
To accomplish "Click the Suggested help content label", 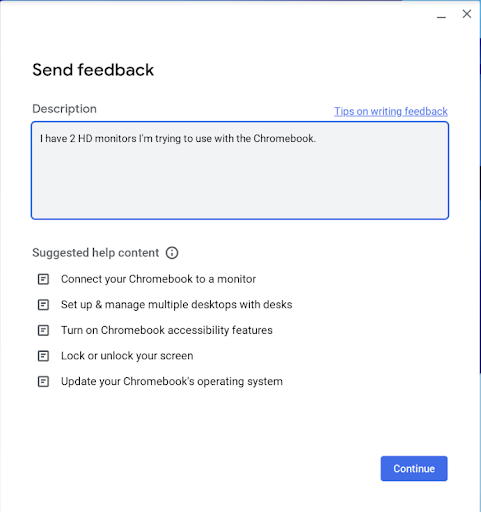I will (96, 253).
